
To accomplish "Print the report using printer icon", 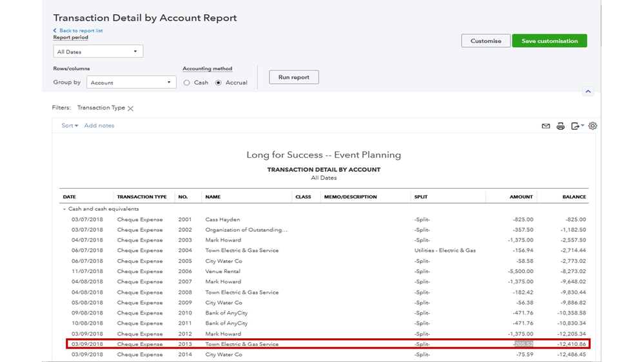I will 560,126.
